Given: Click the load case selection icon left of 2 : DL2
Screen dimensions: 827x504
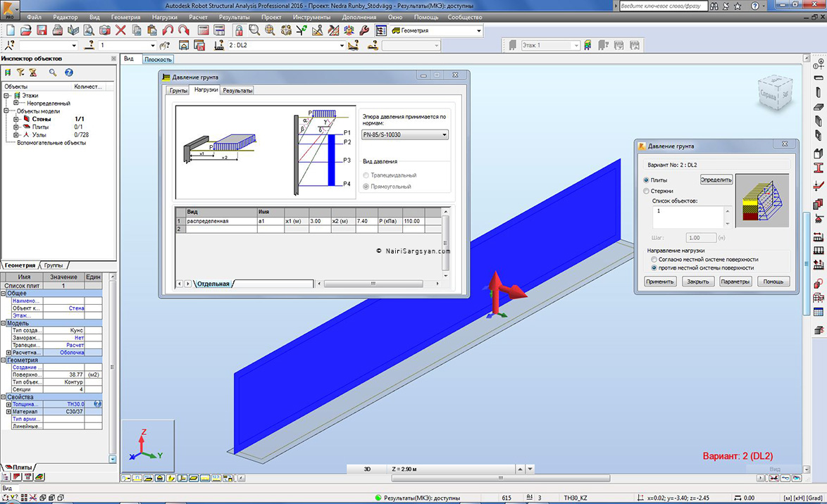Looking at the screenshot, I should coord(219,45).
